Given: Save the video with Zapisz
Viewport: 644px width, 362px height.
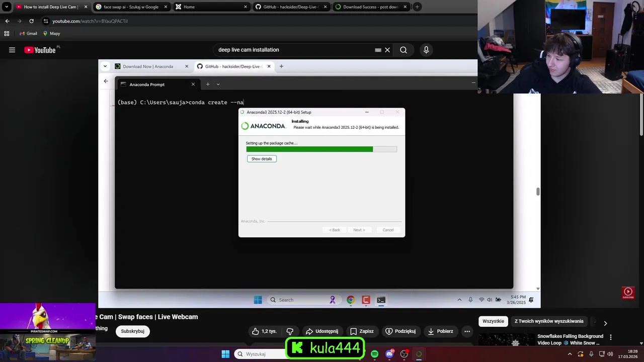Looking at the screenshot, I should (x=361, y=331).
